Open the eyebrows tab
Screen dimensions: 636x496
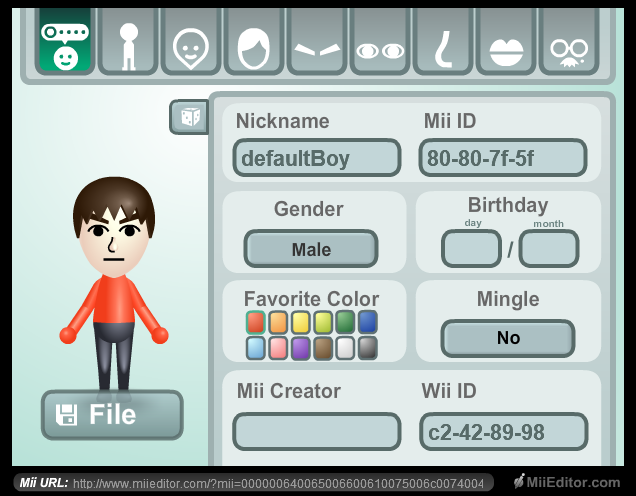[317, 41]
